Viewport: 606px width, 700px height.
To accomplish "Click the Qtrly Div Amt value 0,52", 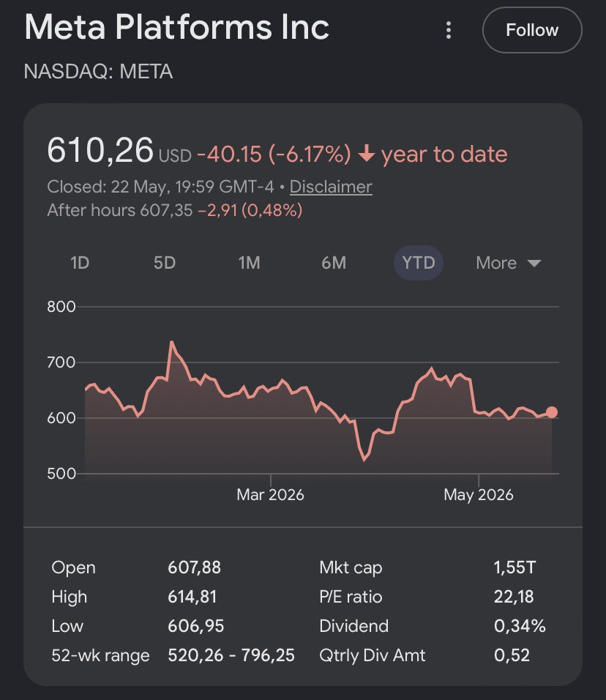I will tap(512, 655).
